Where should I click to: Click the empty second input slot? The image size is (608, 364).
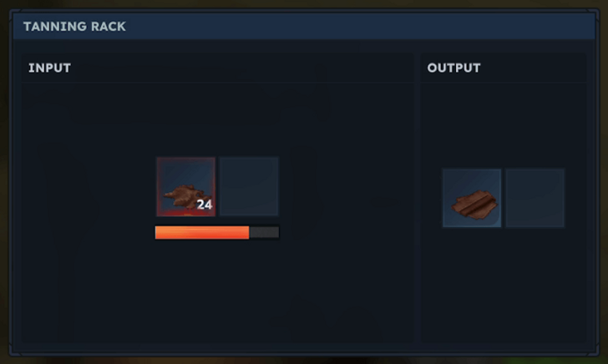click(x=249, y=186)
